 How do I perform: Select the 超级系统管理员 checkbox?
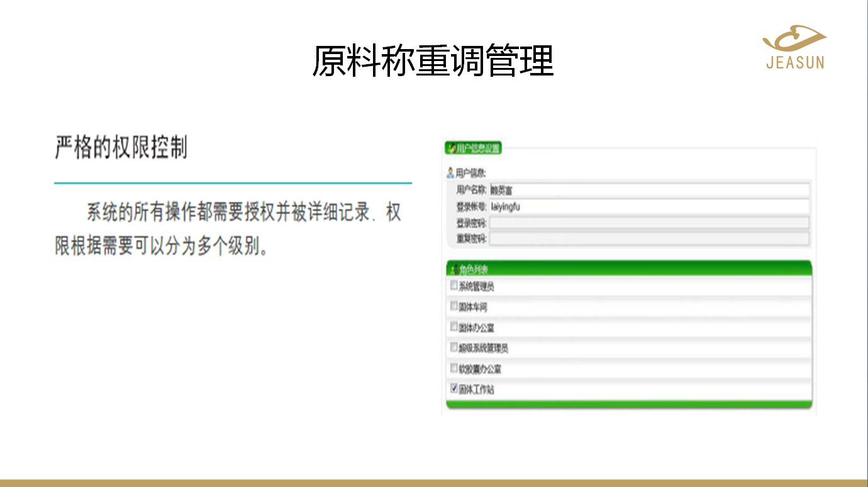point(453,347)
